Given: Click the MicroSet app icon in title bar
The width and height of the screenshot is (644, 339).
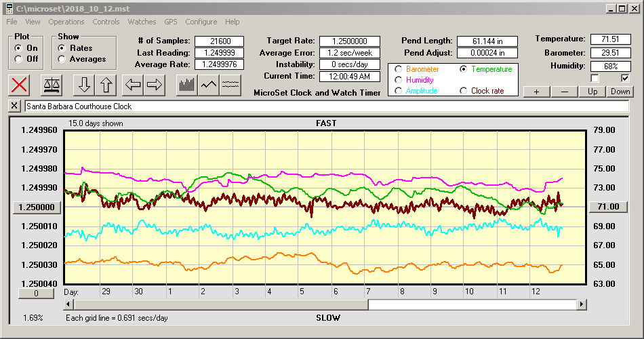Looking at the screenshot, I should pos(9,9).
